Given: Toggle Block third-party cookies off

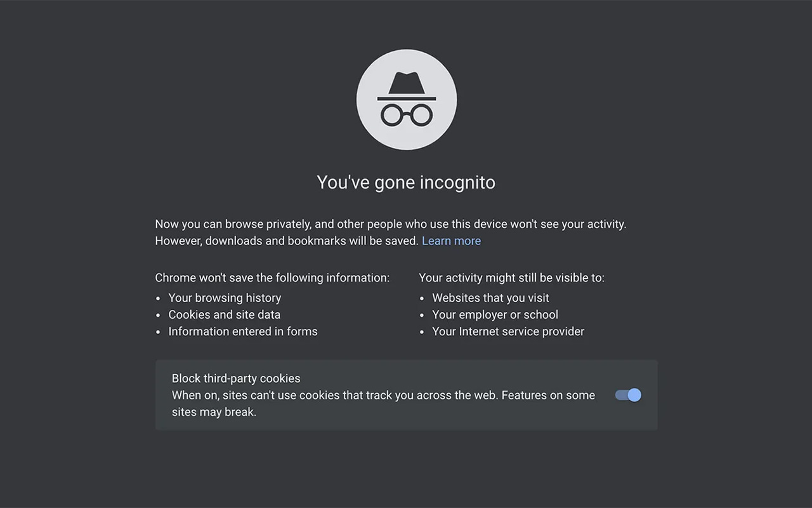Looking at the screenshot, I should (x=627, y=395).
